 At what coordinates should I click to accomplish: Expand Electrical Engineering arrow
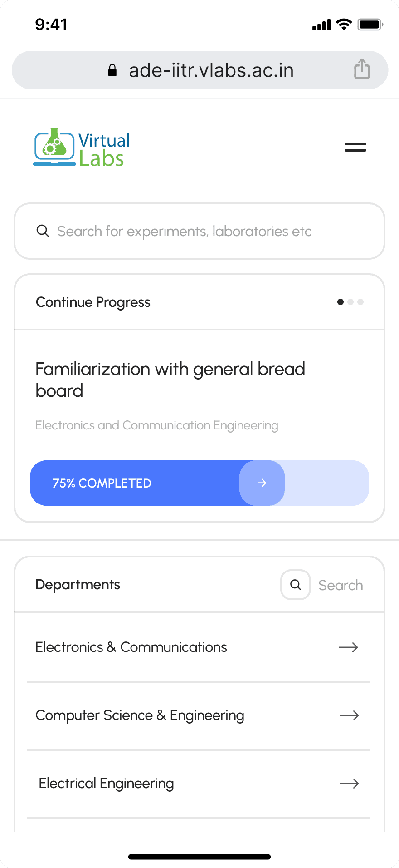[x=350, y=784]
